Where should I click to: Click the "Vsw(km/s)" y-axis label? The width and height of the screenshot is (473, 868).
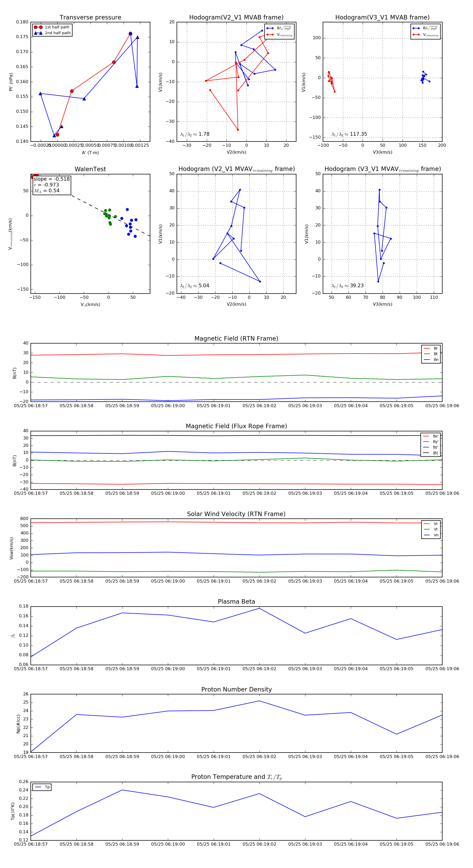click(12, 548)
